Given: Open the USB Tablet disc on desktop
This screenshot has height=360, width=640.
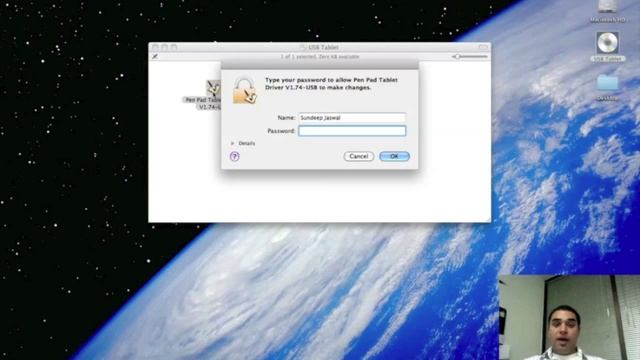Looking at the screenshot, I should pos(607,43).
